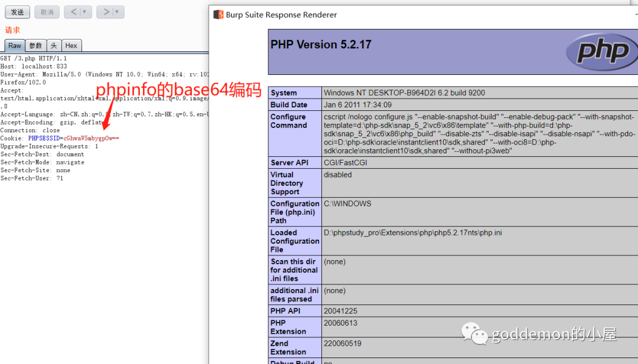
Task: Click the Sec-Fetch-Mode: navigate line
Action: (x=43, y=162)
